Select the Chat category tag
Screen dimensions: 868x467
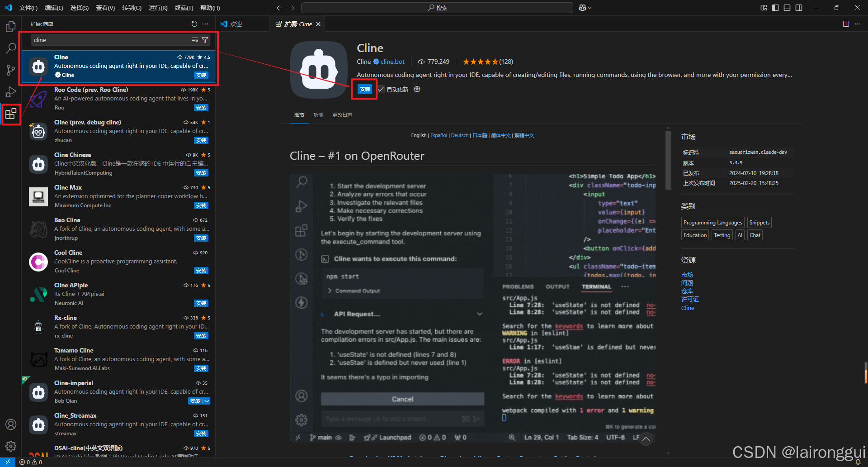755,235
